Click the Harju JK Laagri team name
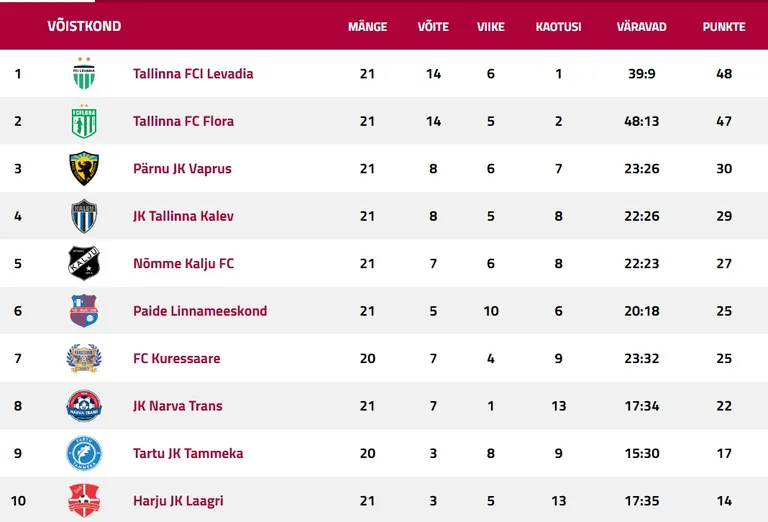This screenshot has width=768, height=522. pos(178,501)
